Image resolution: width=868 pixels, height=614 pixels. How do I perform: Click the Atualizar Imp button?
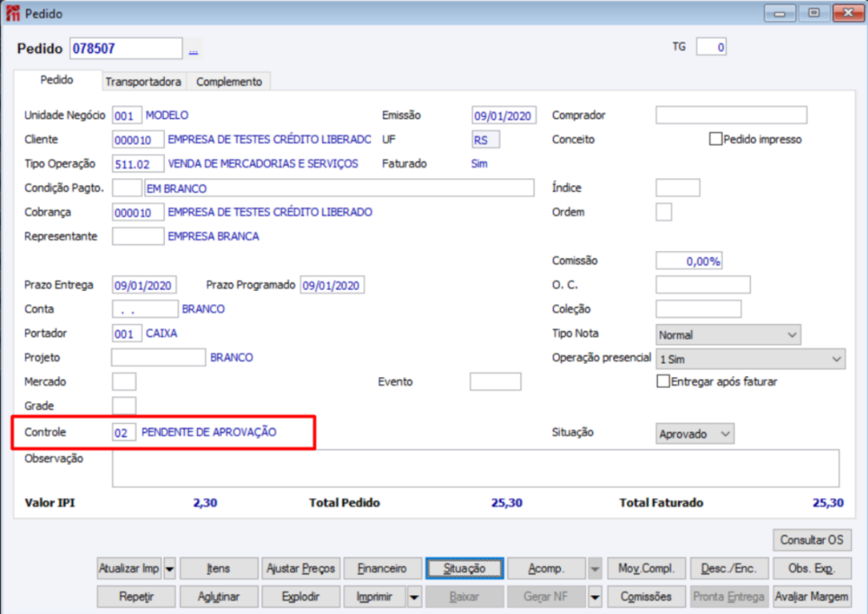coord(130,569)
